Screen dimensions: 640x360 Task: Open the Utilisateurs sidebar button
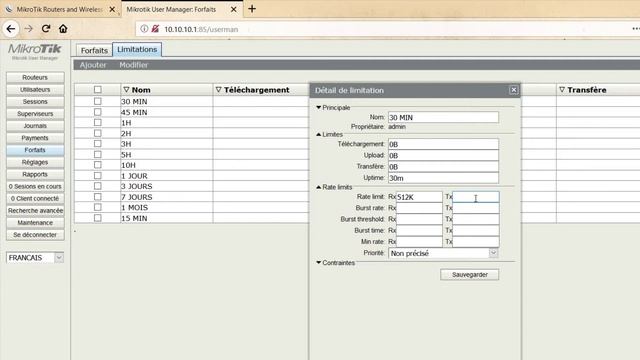[35, 89]
